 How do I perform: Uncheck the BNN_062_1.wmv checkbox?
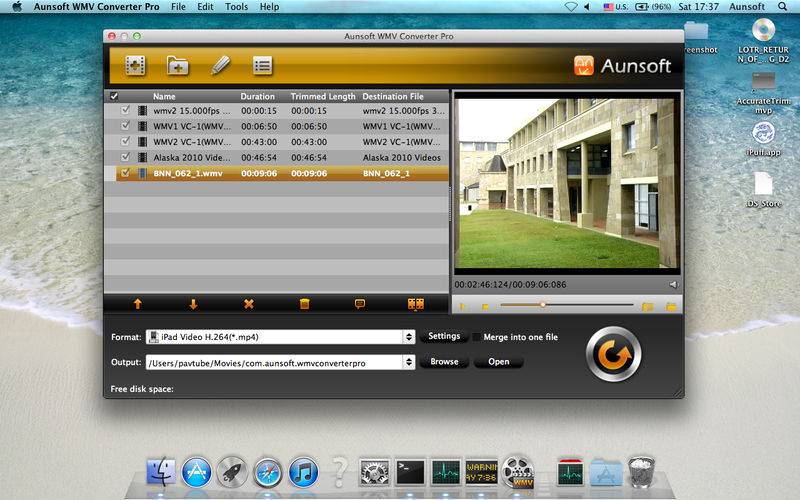pyautogui.click(x=125, y=173)
